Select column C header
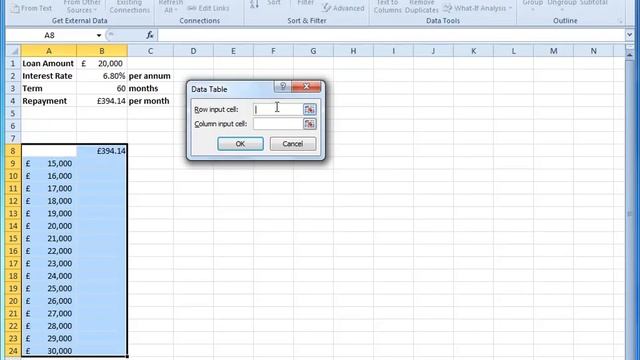The width and height of the screenshot is (640, 360). coord(150,51)
